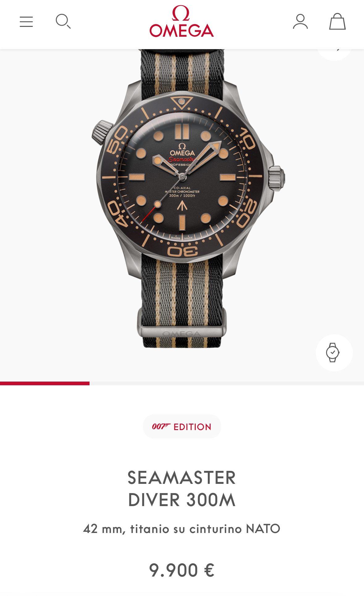Click the Seamaster Diver 300M product title
The height and width of the screenshot is (596, 364).
[x=182, y=489]
